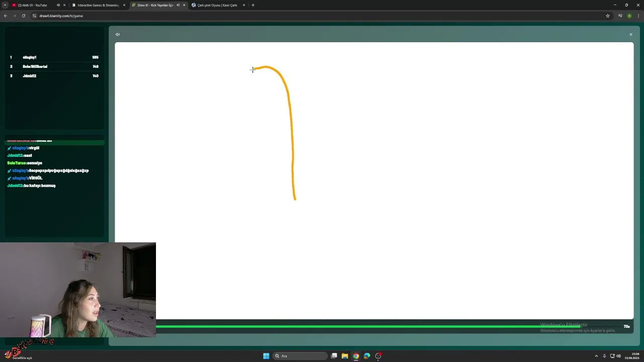Open media controls in Chrome toolbar
The height and width of the screenshot is (362, 644).
tap(620, 16)
